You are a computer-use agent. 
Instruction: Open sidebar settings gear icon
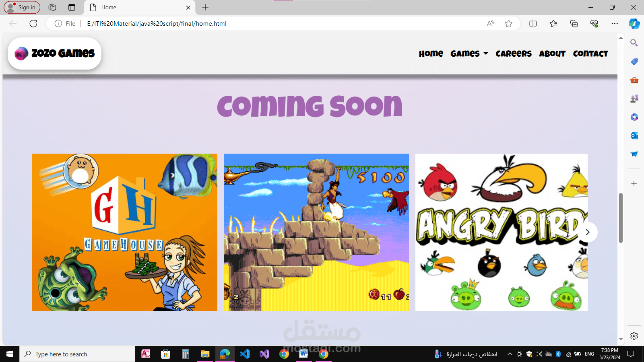(x=634, y=336)
